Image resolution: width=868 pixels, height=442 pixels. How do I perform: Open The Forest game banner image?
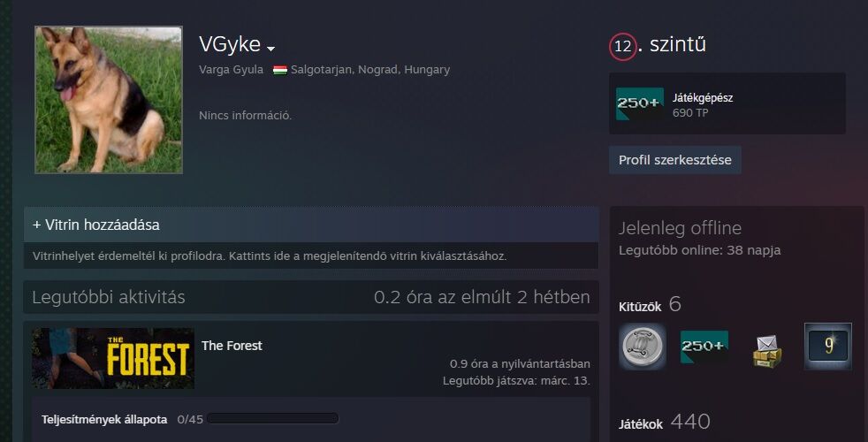coord(113,358)
